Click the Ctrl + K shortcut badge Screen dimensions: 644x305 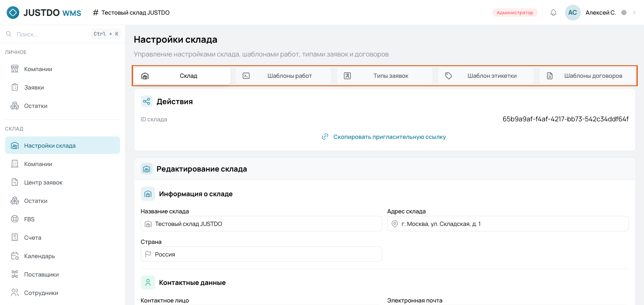click(x=106, y=34)
